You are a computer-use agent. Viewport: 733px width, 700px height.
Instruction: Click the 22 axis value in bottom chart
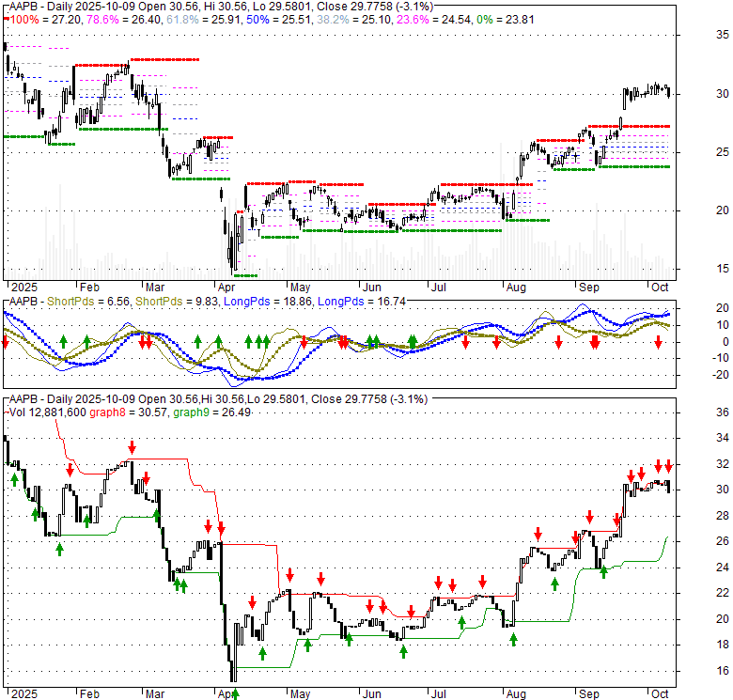pyautogui.click(x=723, y=593)
